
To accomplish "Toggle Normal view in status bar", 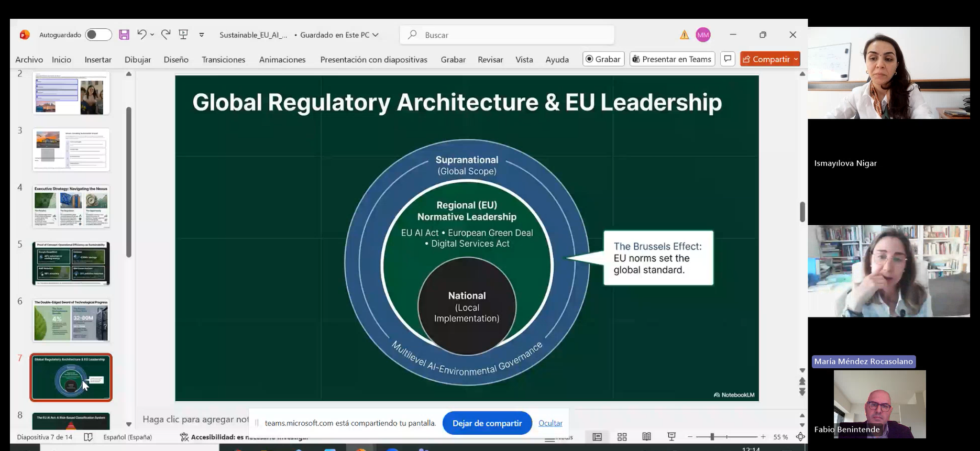I will pos(597,437).
